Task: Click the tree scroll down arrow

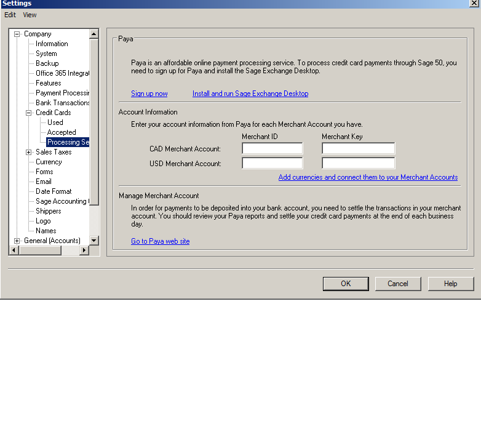Action: coord(94,241)
